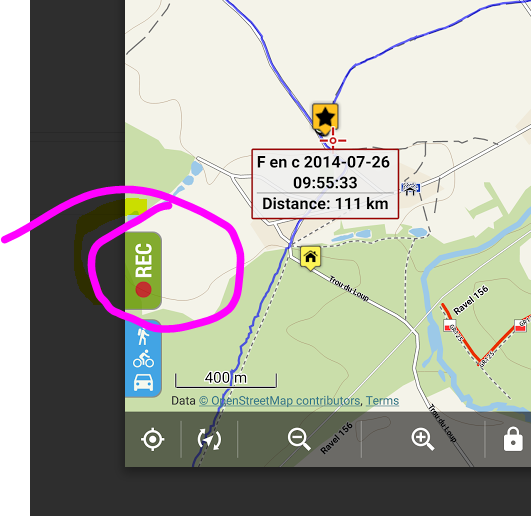
Task: Click the red map cursor crosshair
Action: [333, 140]
